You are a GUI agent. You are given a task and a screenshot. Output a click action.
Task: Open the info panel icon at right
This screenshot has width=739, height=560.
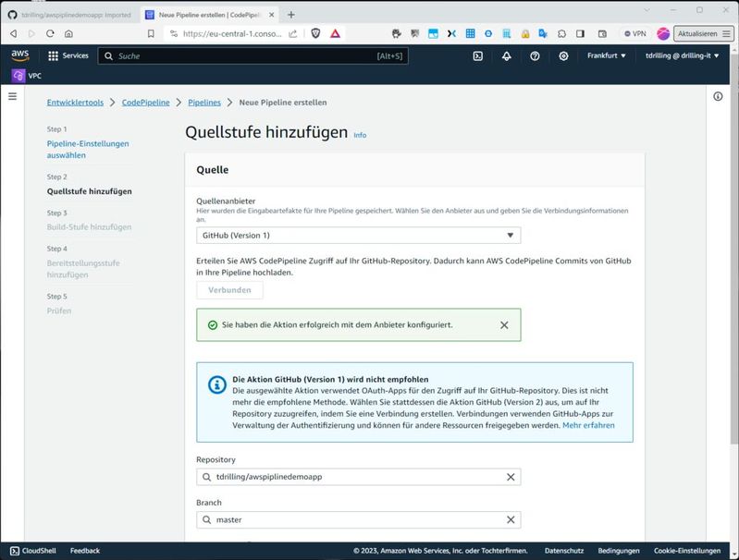coord(718,96)
